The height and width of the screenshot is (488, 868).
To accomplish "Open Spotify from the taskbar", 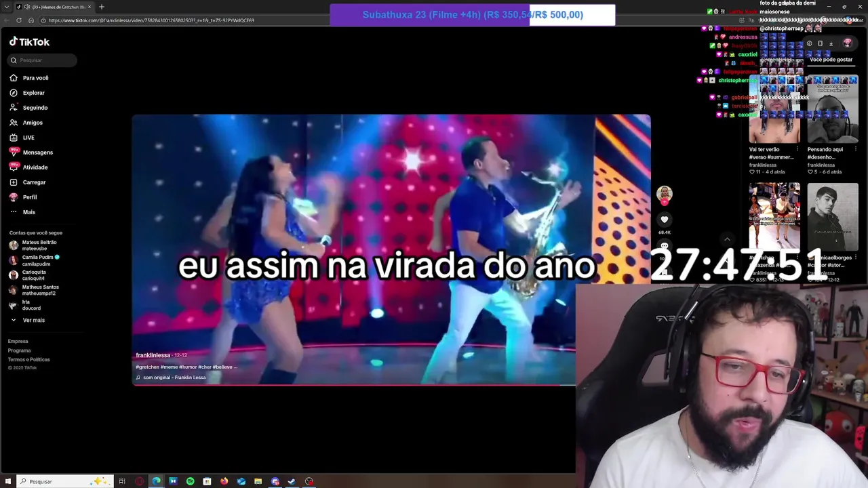I will coord(190,481).
